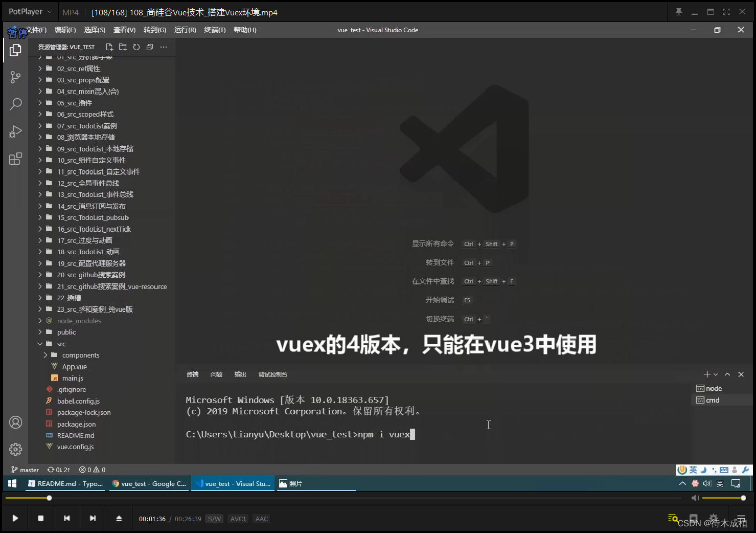Open the 编辑(E) menu

point(65,30)
